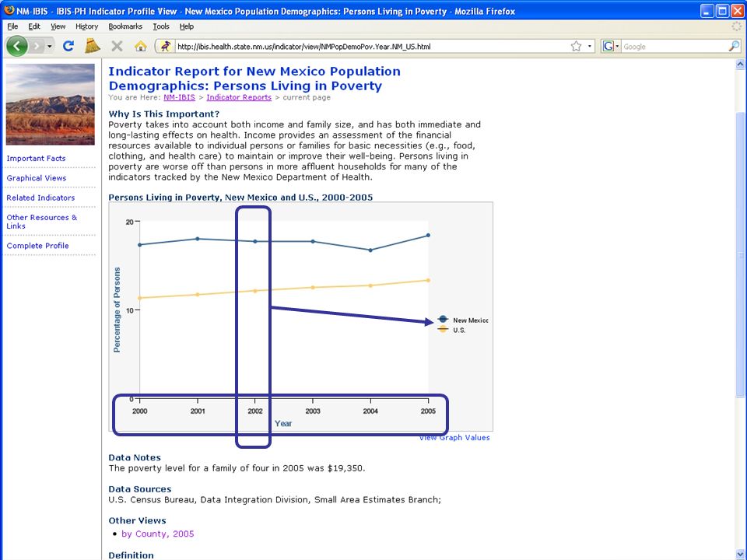Click the 2003 label on the year axis

pos(313,411)
